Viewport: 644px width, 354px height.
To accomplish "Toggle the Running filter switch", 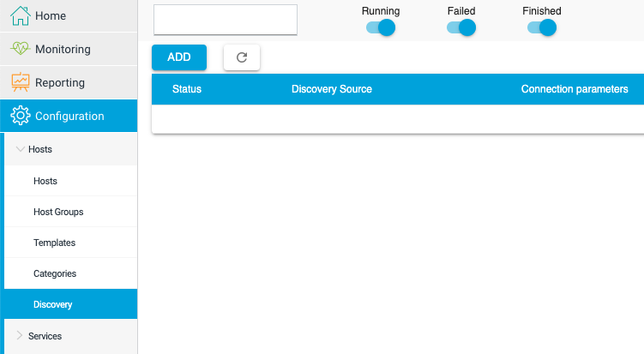I will pos(381,28).
